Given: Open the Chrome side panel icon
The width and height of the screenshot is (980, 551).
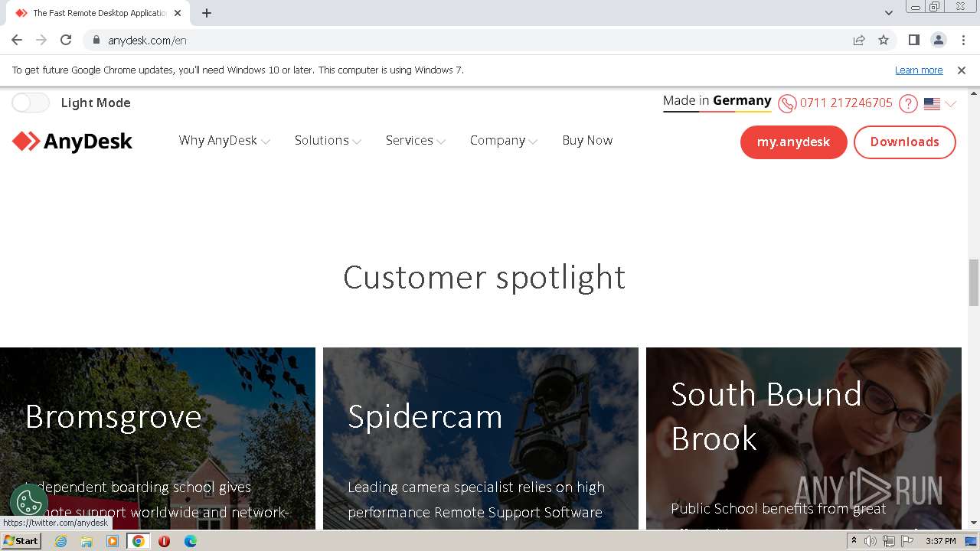Looking at the screenshot, I should tap(913, 40).
